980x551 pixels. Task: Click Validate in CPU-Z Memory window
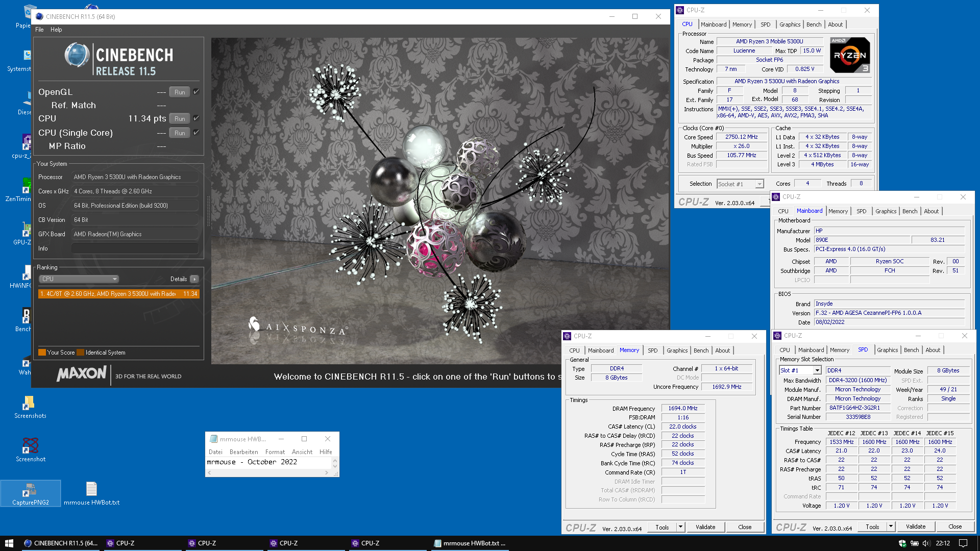pyautogui.click(x=705, y=527)
